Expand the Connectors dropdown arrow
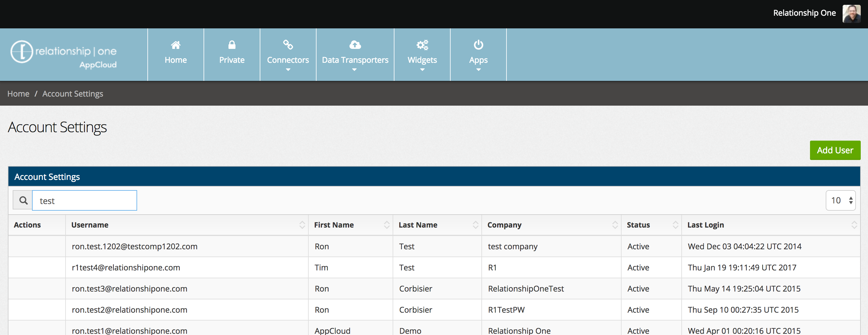Image resolution: width=868 pixels, height=335 pixels. click(288, 70)
